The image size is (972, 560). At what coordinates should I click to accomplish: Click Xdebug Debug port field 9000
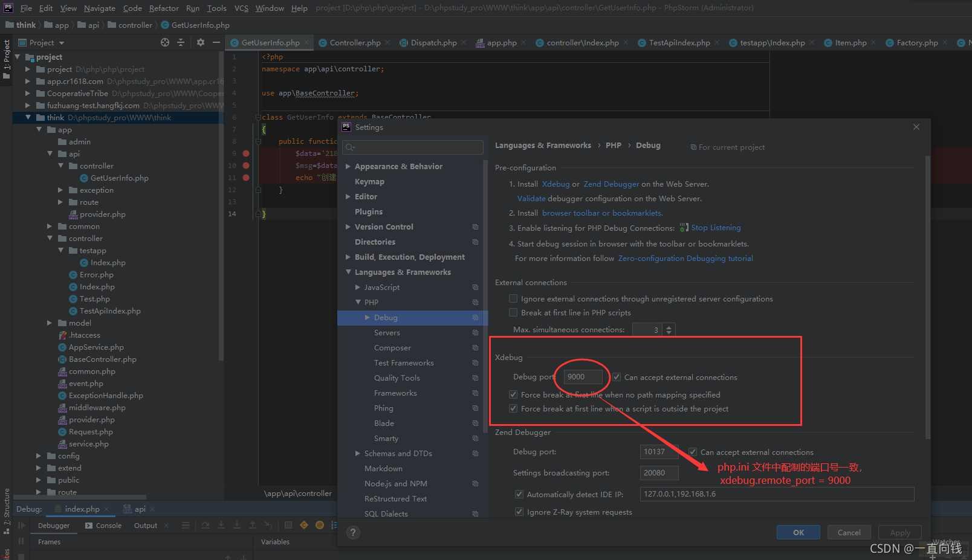tap(583, 376)
